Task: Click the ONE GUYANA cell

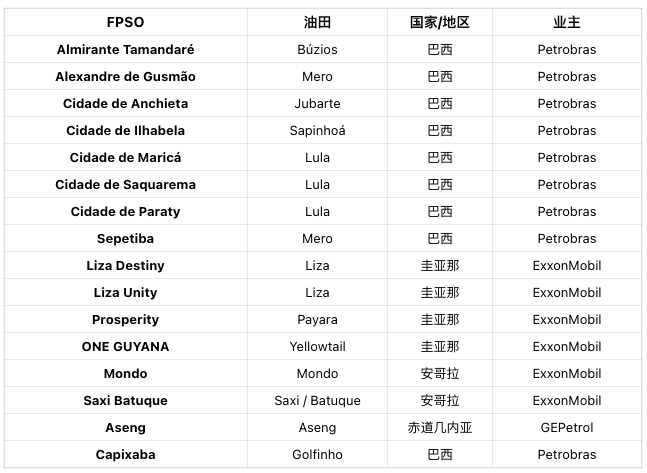Action: 125,347
